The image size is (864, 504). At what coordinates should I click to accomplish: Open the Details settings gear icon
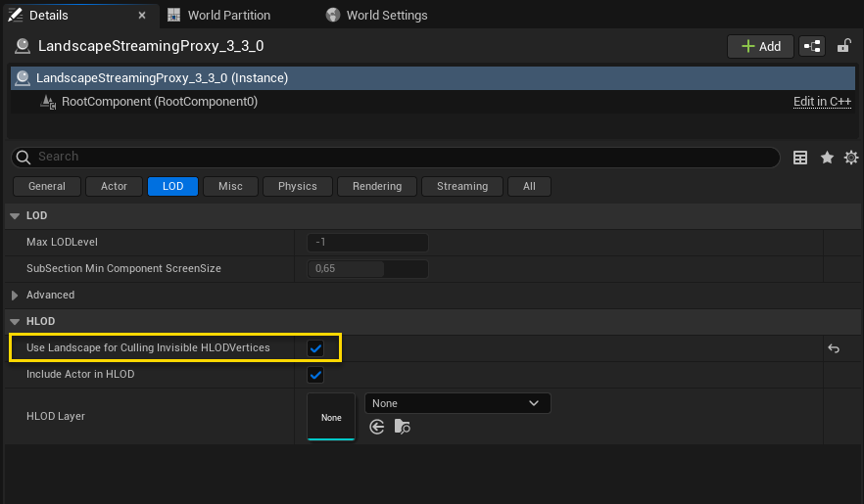(851, 158)
